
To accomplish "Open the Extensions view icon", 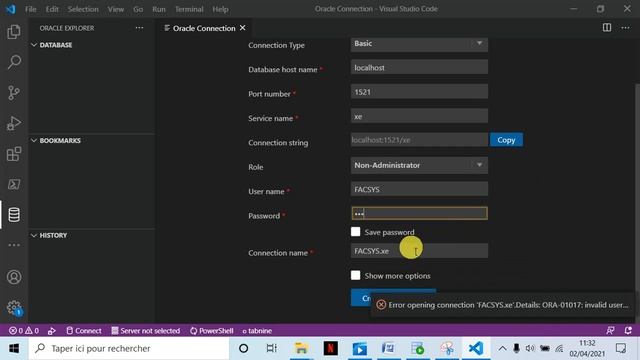I will pyautogui.click(x=14, y=154).
